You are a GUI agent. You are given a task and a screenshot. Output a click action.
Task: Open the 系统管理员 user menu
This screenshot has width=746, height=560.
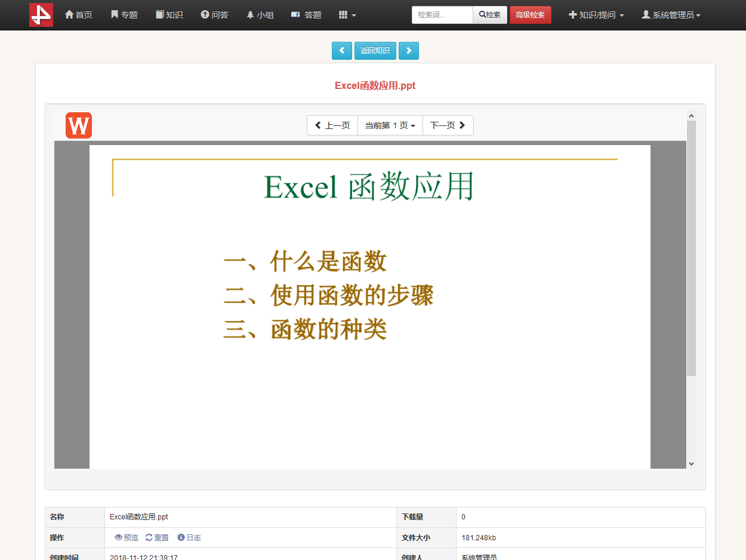point(671,15)
